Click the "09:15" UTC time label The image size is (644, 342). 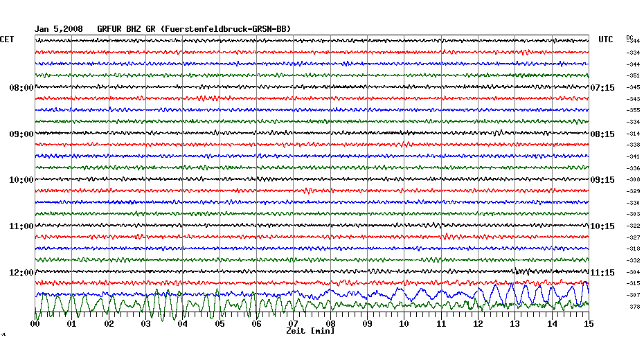tap(602, 180)
